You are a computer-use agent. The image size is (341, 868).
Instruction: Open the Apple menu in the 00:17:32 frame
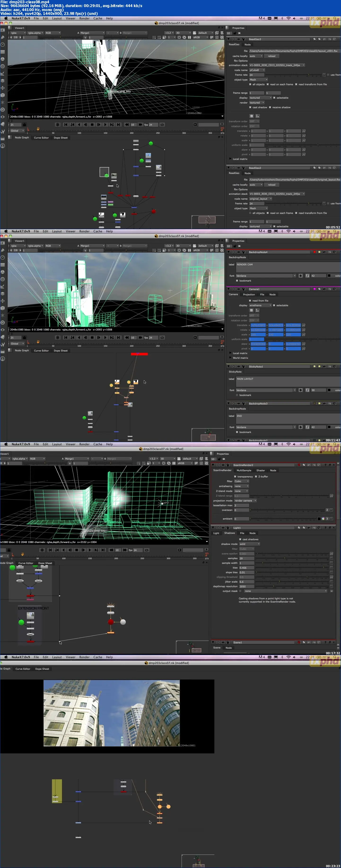point(6,445)
